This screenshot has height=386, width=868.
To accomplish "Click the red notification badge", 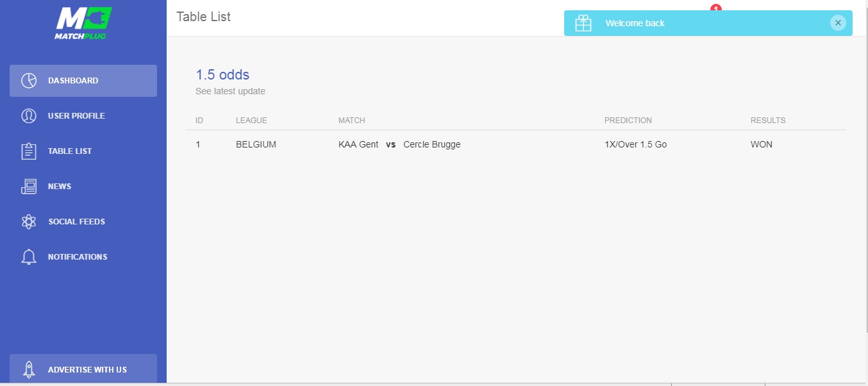I will pyautogui.click(x=716, y=8).
